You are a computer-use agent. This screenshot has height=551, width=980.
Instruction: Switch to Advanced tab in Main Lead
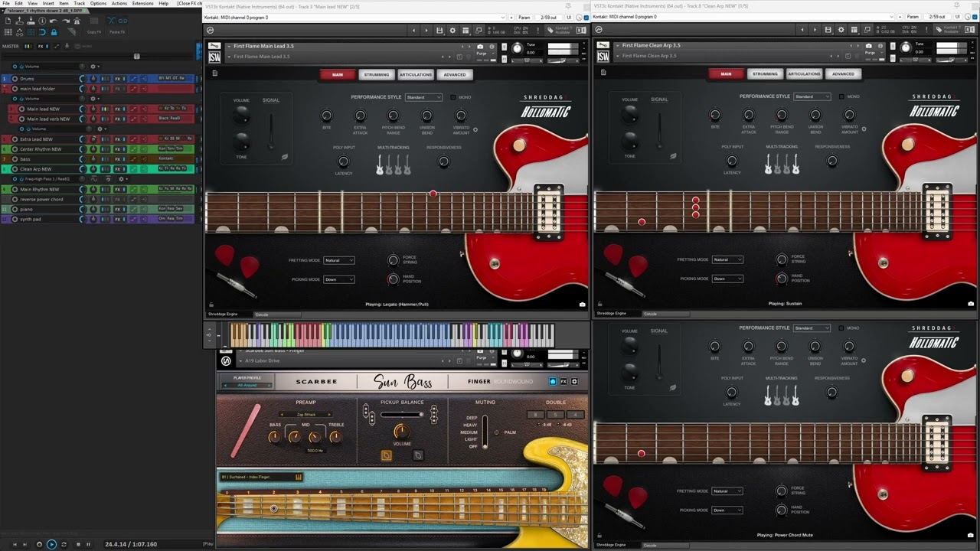click(454, 74)
